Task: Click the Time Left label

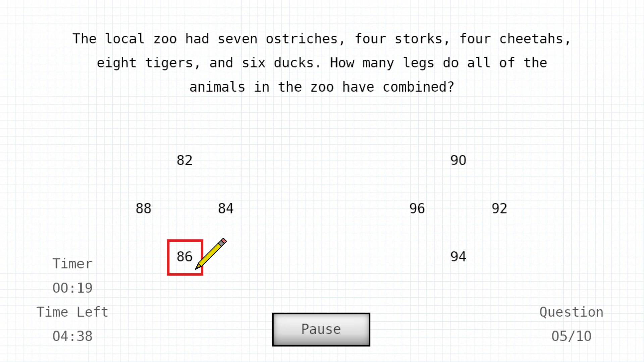Action: (72, 312)
